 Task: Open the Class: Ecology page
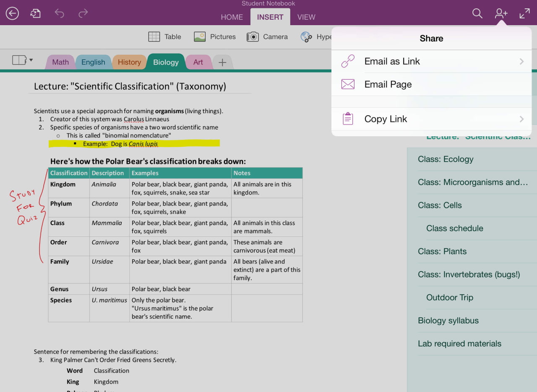[446, 159]
